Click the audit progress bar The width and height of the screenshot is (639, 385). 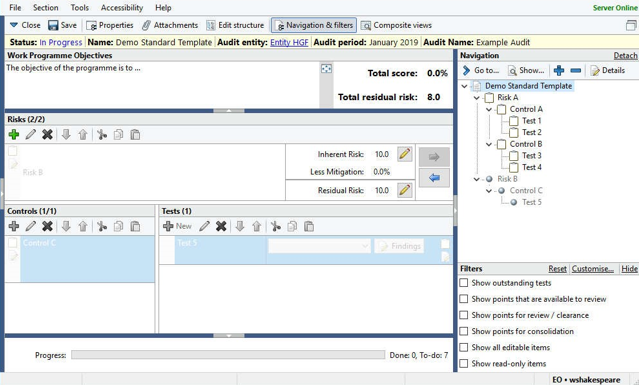click(228, 355)
